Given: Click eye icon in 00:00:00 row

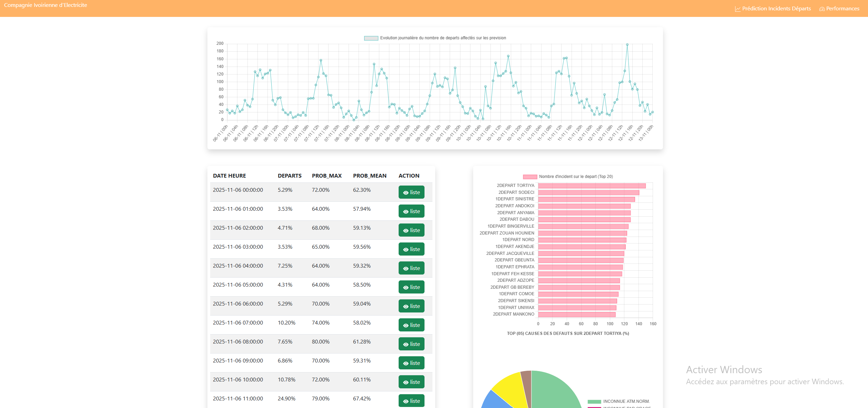Looking at the screenshot, I should [406, 193].
